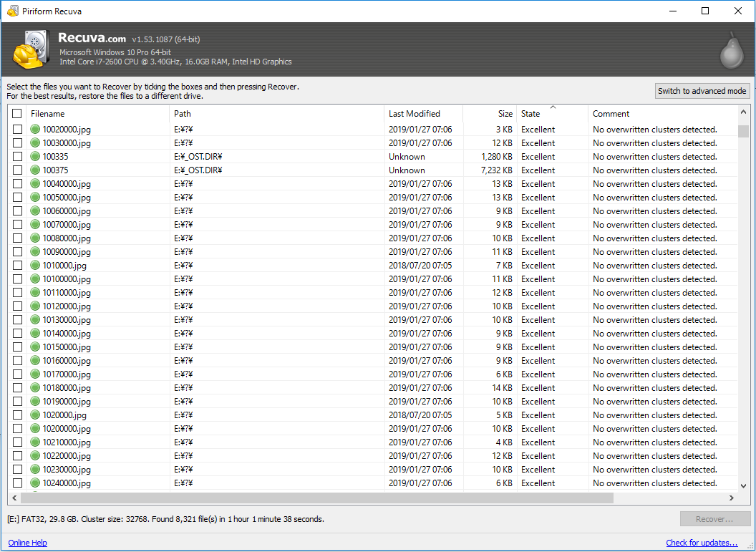Click green status dot for 10100000.jpg
Image resolution: width=756 pixels, height=552 pixels.
click(35, 279)
